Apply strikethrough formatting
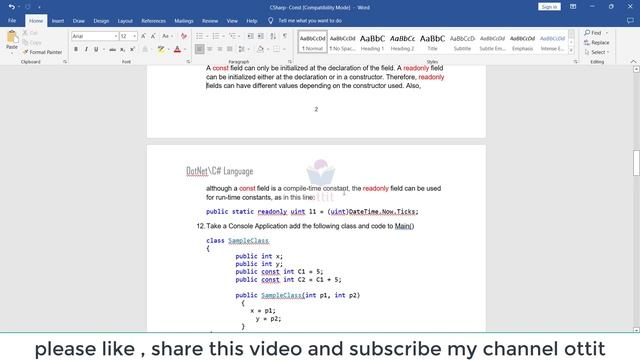The height and width of the screenshot is (360, 640). (x=112, y=49)
